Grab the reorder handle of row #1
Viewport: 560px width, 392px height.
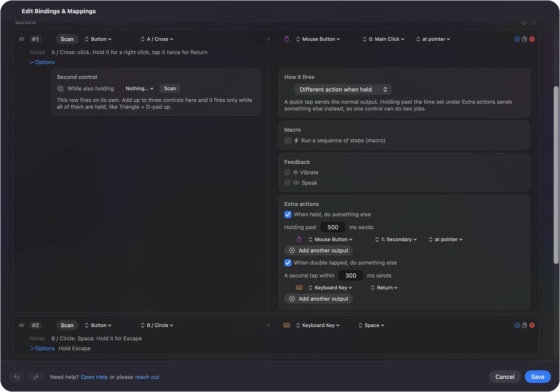point(22,39)
